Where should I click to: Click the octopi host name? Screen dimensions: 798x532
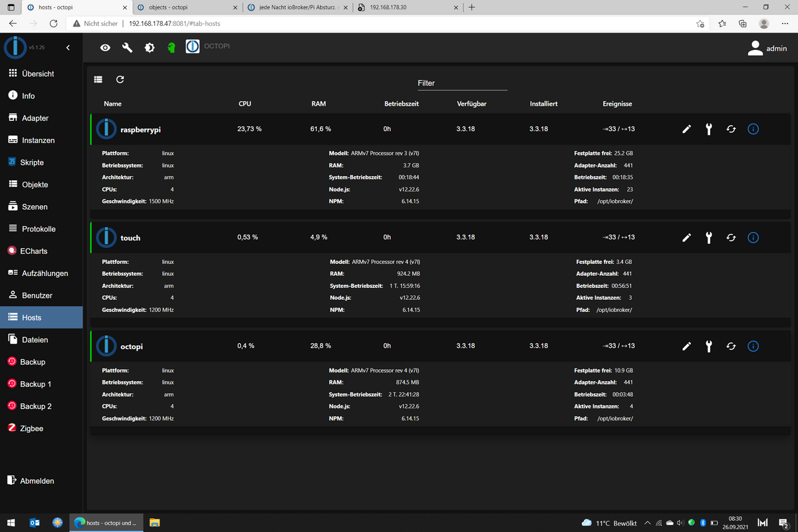pyautogui.click(x=132, y=346)
